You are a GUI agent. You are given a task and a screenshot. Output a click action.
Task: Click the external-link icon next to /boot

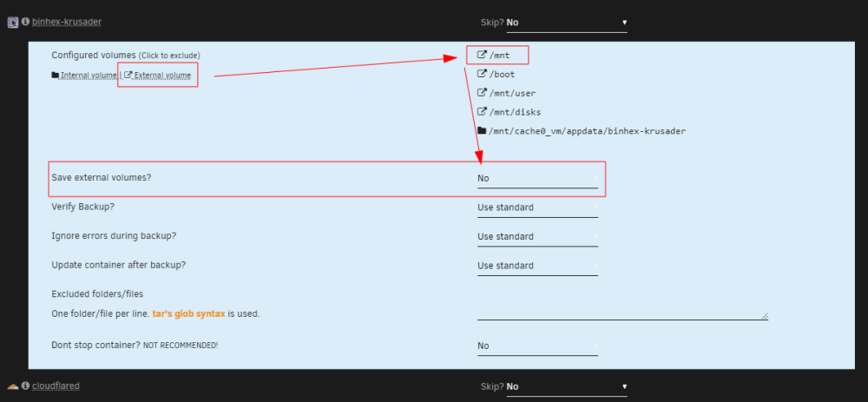pyautogui.click(x=482, y=74)
